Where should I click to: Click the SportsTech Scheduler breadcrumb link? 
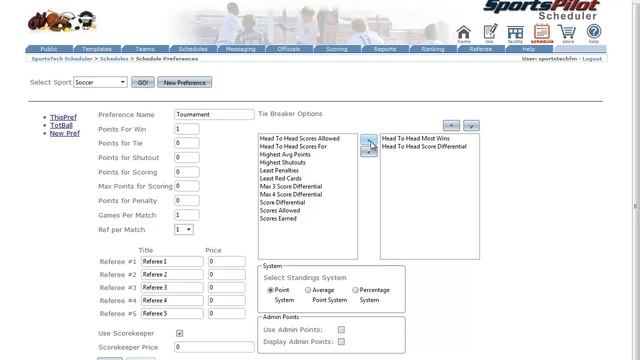click(x=62, y=59)
